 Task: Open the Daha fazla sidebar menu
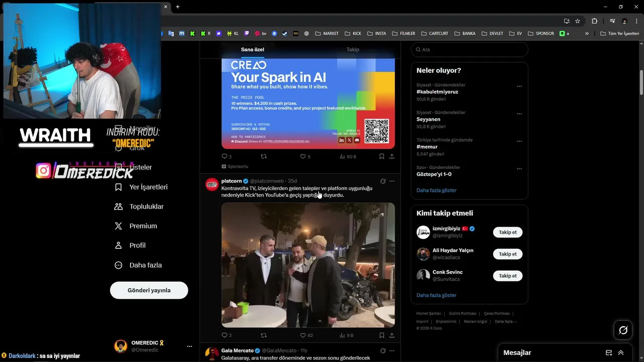[138, 265]
